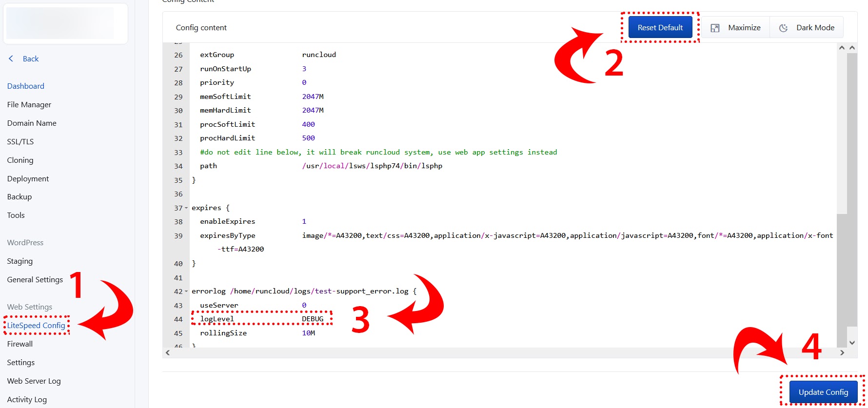Click the editor scroll down arrow
Viewport: 868px width, 408px height.
(852, 343)
